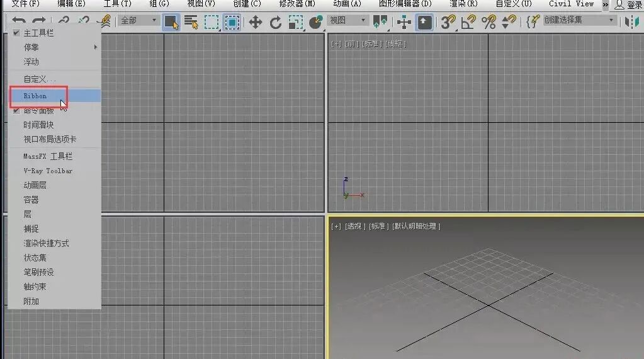Toggle the 3D Snaps magnet icon
Viewport: 644px width, 359px height.
click(x=448, y=22)
